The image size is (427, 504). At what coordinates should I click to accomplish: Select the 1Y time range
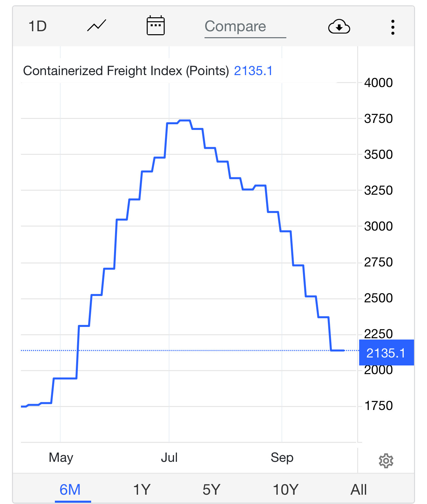(142, 489)
